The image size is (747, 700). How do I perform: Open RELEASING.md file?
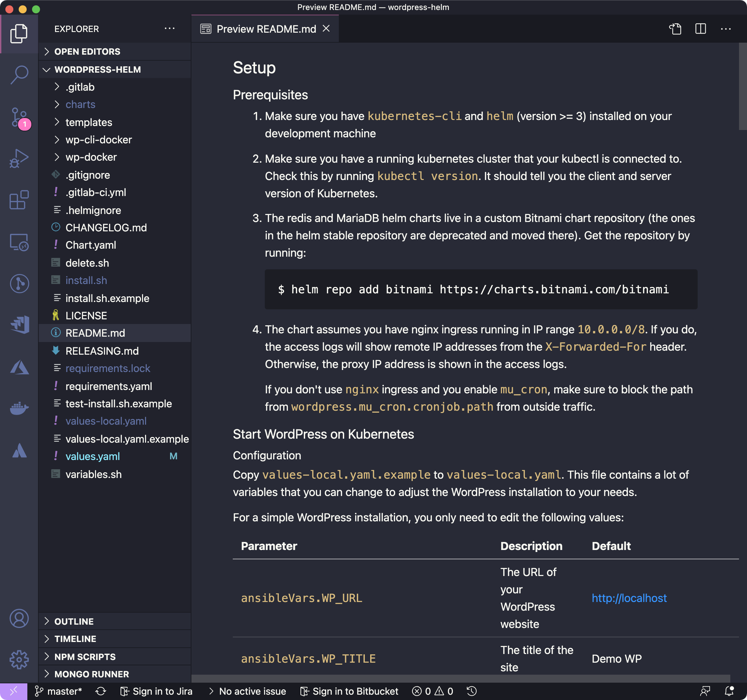(x=115, y=351)
